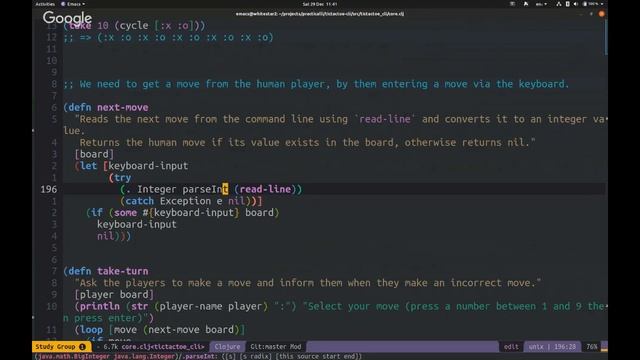640x360 pixels.
Task: Click the try keyword in next-move
Action: tap(123, 178)
